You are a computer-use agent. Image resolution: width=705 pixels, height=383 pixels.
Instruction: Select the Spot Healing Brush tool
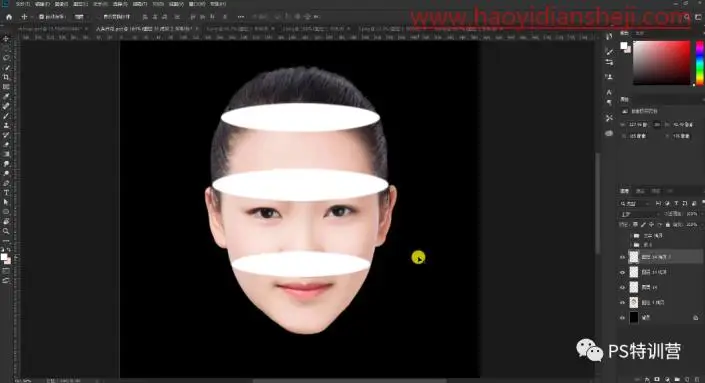pyautogui.click(x=6, y=106)
